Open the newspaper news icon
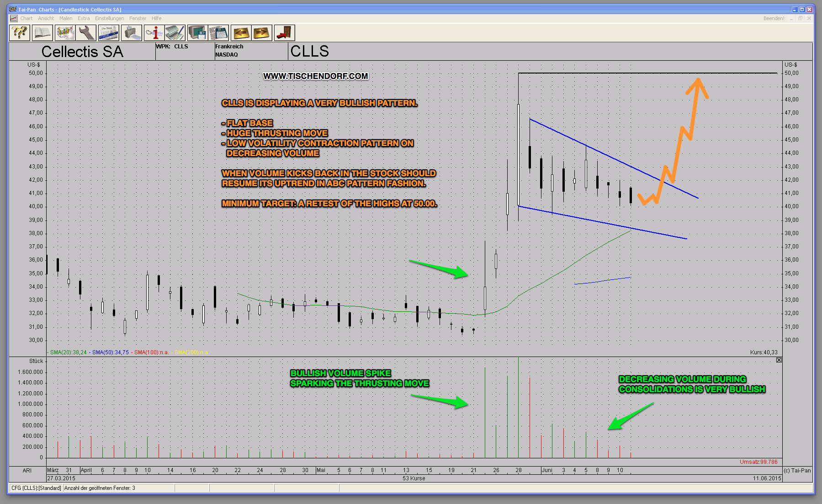 (x=108, y=33)
